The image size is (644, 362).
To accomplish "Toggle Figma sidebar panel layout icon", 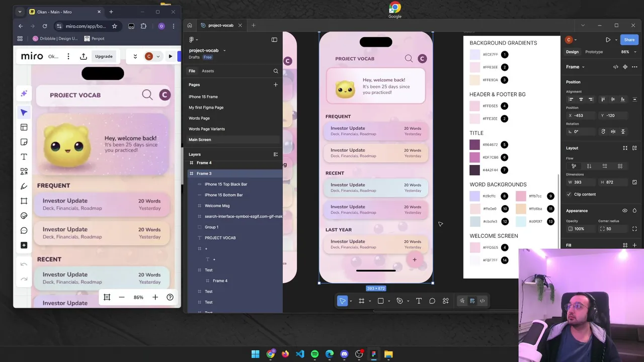I will 274,39.
